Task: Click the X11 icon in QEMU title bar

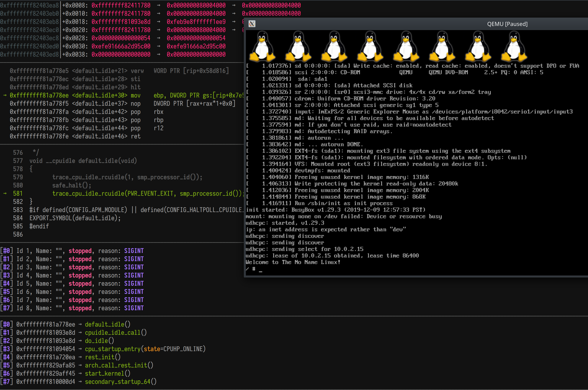Action: [252, 24]
